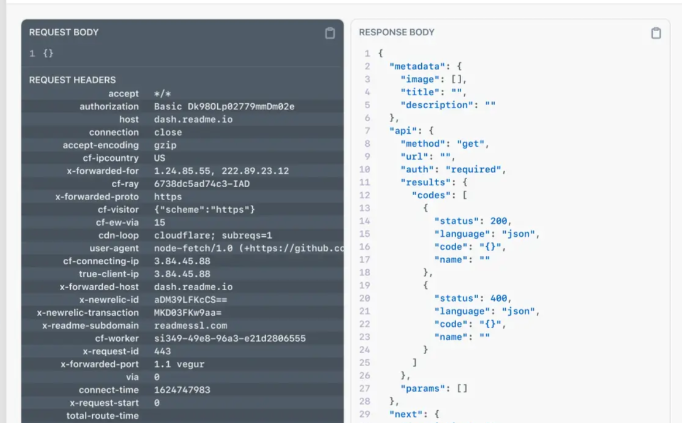Screen dimensions: 682x423
Task: Click the total-route-time header label
Action: pos(103,416)
